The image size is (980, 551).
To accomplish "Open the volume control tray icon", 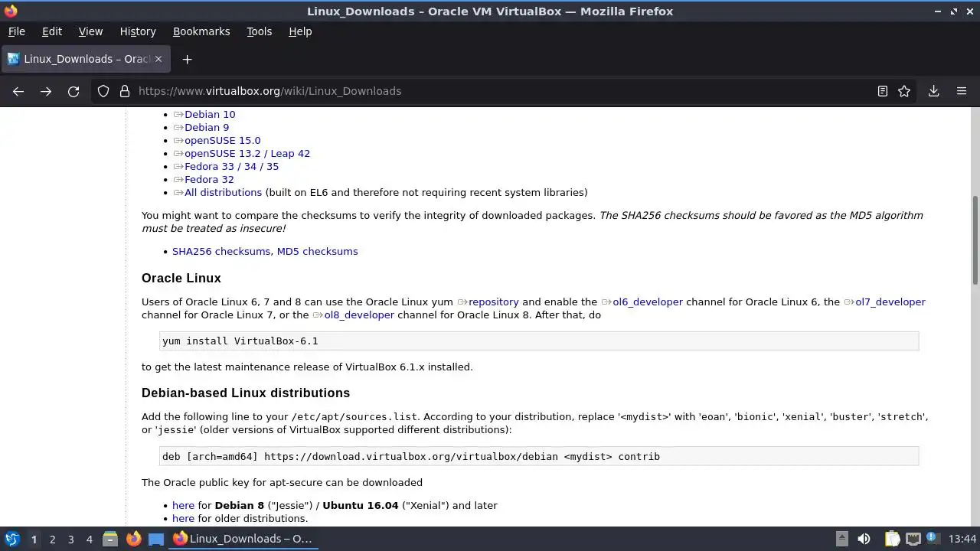I will click(x=864, y=539).
